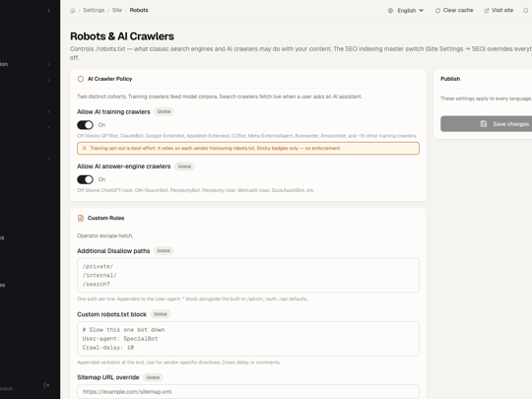This screenshot has height=399, width=532.
Task: Click the save disk icon in Save changes
Action: coord(484,124)
